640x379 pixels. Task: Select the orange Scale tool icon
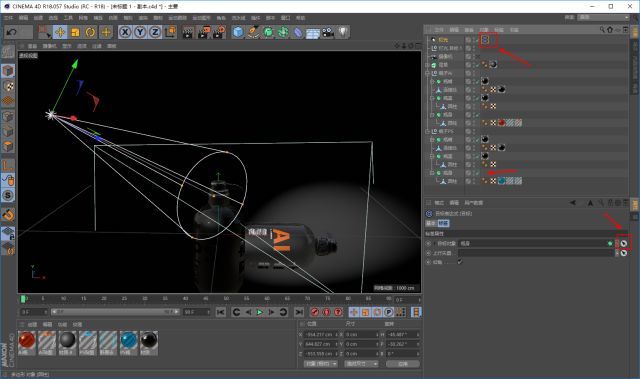coord(75,32)
